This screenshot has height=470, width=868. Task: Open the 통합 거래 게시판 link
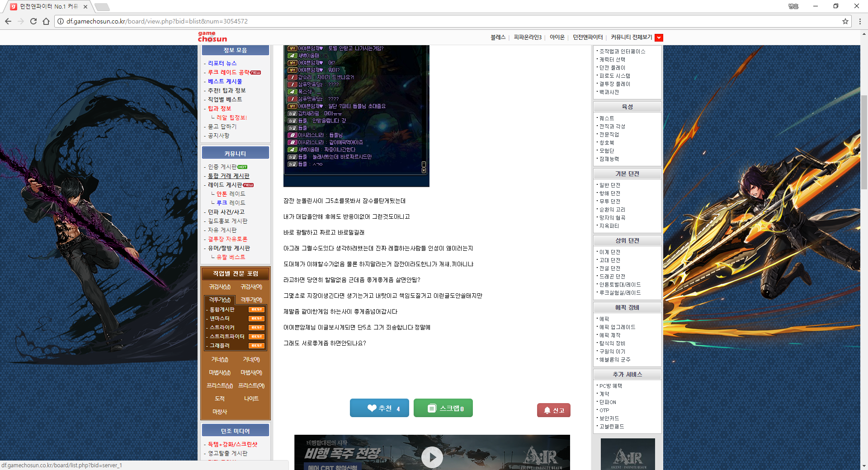(228, 176)
